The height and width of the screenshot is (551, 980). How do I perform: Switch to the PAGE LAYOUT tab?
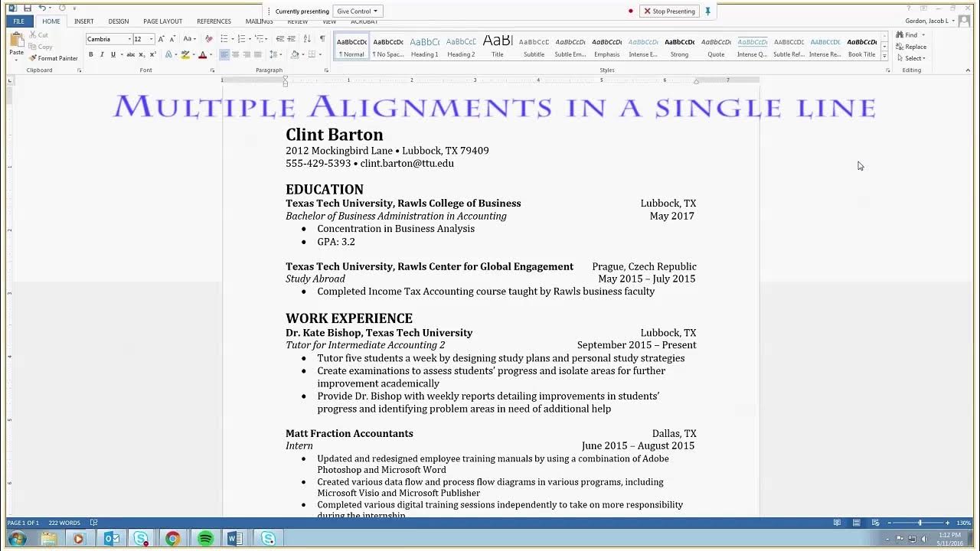pyautogui.click(x=162, y=21)
